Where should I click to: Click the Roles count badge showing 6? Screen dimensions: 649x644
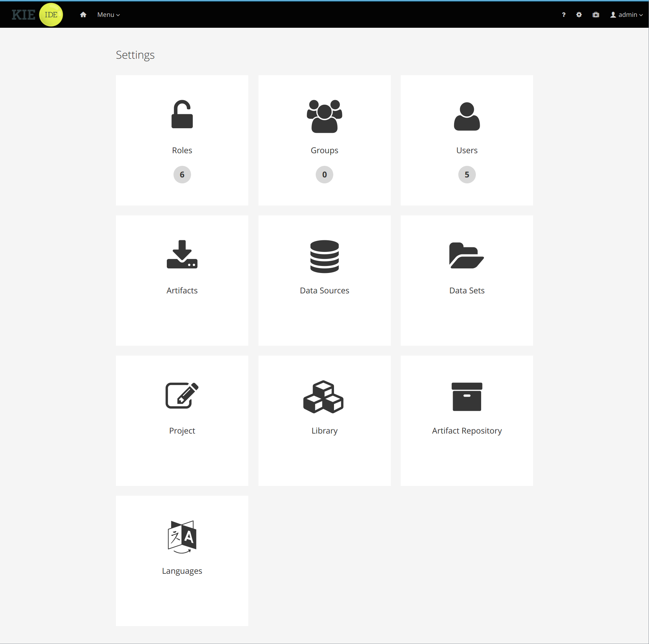pyautogui.click(x=182, y=175)
